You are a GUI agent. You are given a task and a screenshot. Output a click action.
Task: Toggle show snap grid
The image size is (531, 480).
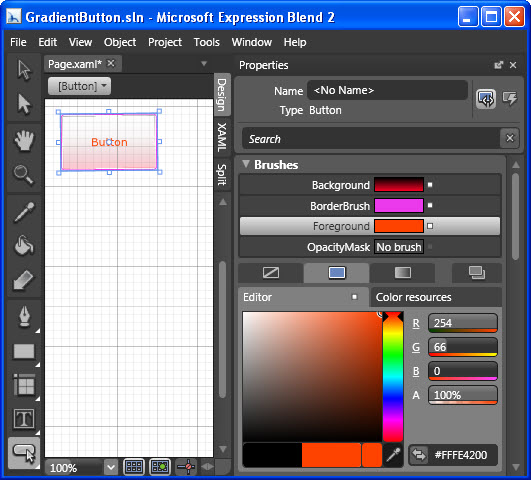(x=134, y=467)
